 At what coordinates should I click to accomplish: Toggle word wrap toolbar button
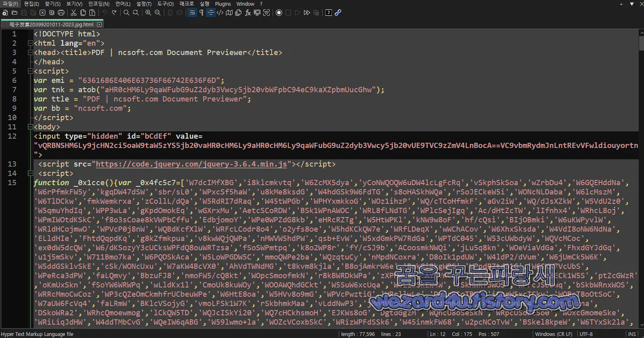tap(192, 13)
